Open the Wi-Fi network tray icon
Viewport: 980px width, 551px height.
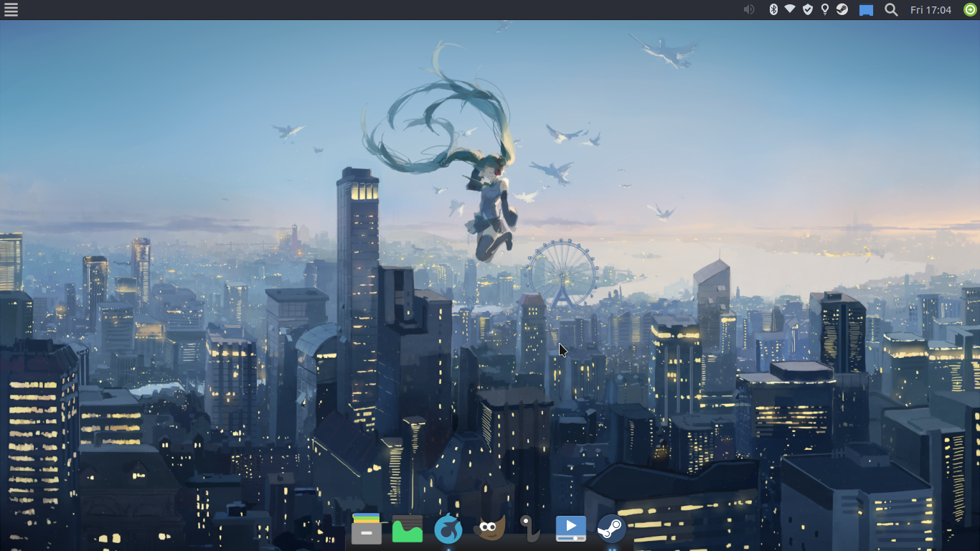click(x=790, y=9)
